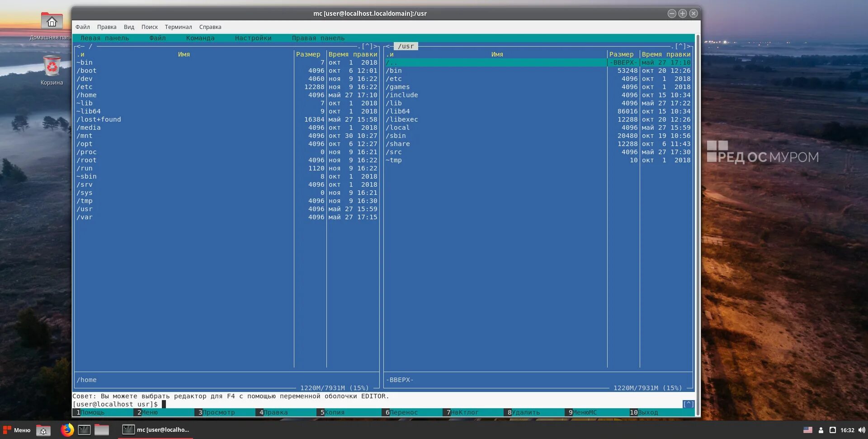The image size is (868, 439).
Task: Open the Терминал menu
Action: [x=178, y=27]
